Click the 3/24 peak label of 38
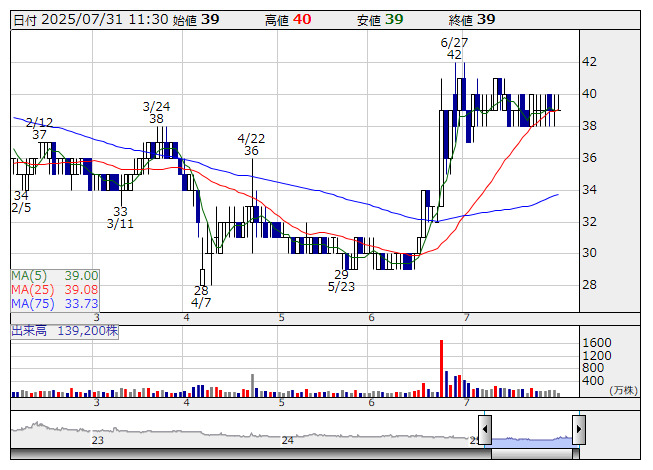Screen dimensions: 653x470 pyautogui.click(x=157, y=112)
